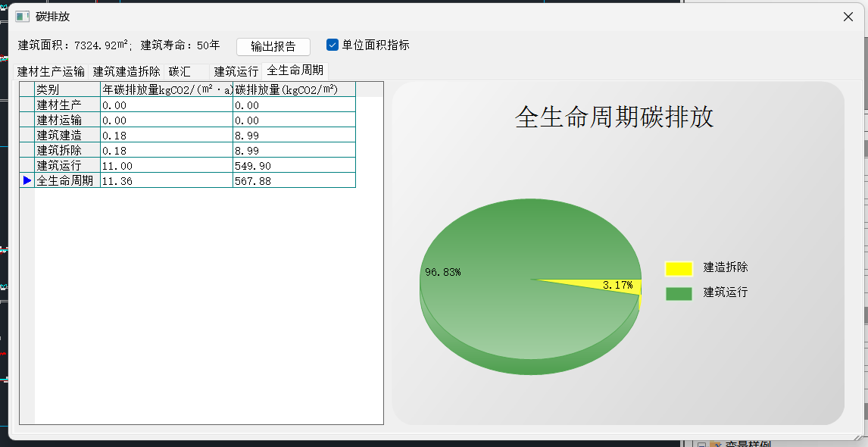Click the yellow 3.17% pie slice
Viewport: 868px width, 447px height.
pyautogui.click(x=623, y=285)
